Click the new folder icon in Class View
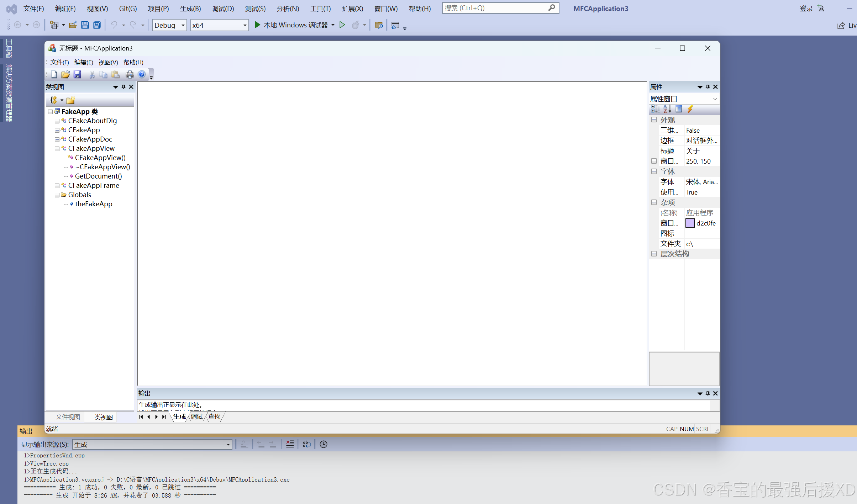 click(x=70, y=101)
